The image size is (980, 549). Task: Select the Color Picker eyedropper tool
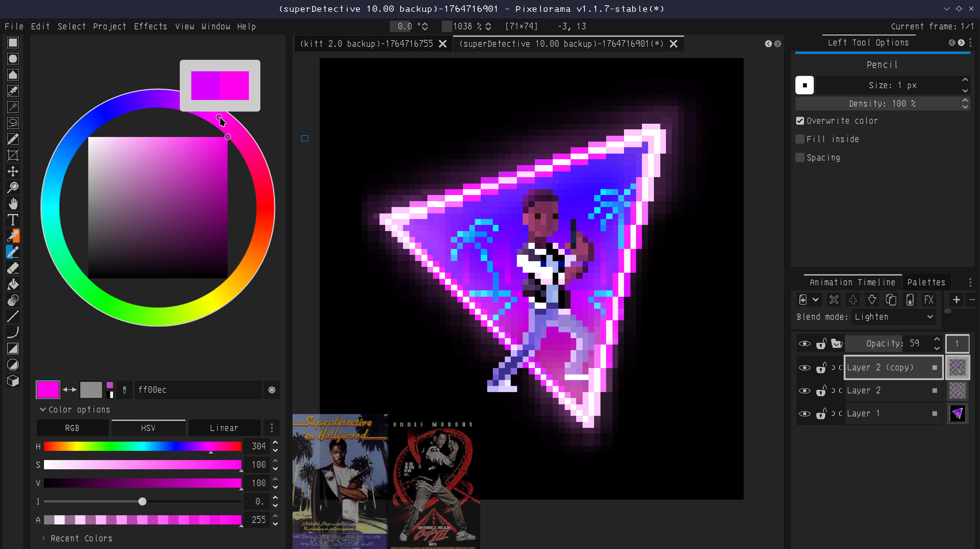pyautogui.click(x=13, y=236)
